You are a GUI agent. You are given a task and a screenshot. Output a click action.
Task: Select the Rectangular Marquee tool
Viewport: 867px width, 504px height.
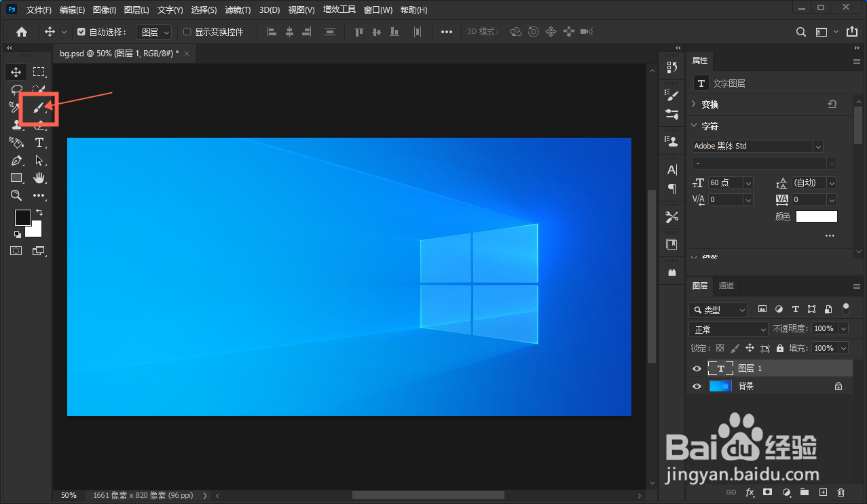(x=39, y=72)
